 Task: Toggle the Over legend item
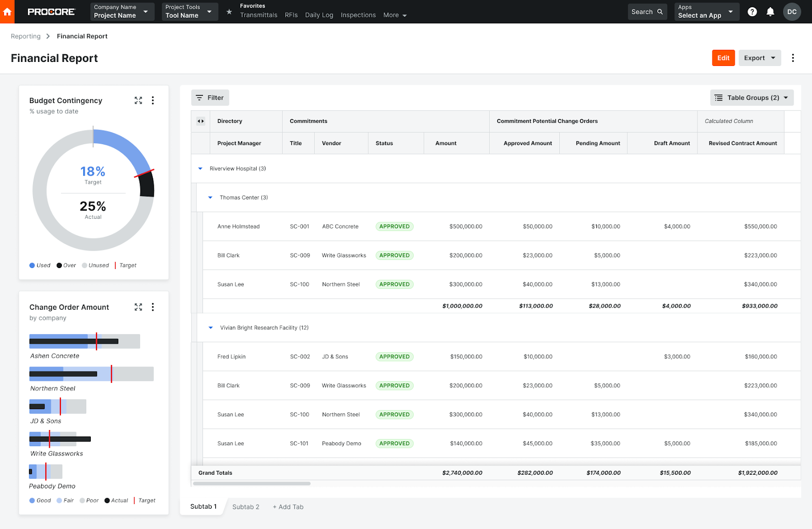pyautogui.click(x=66, y=266)
